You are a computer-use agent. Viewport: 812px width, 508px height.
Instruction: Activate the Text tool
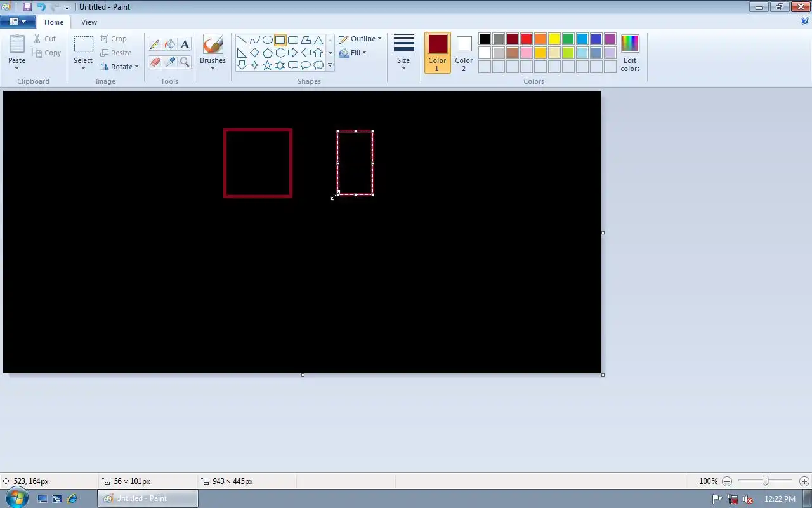coord(185,44)
